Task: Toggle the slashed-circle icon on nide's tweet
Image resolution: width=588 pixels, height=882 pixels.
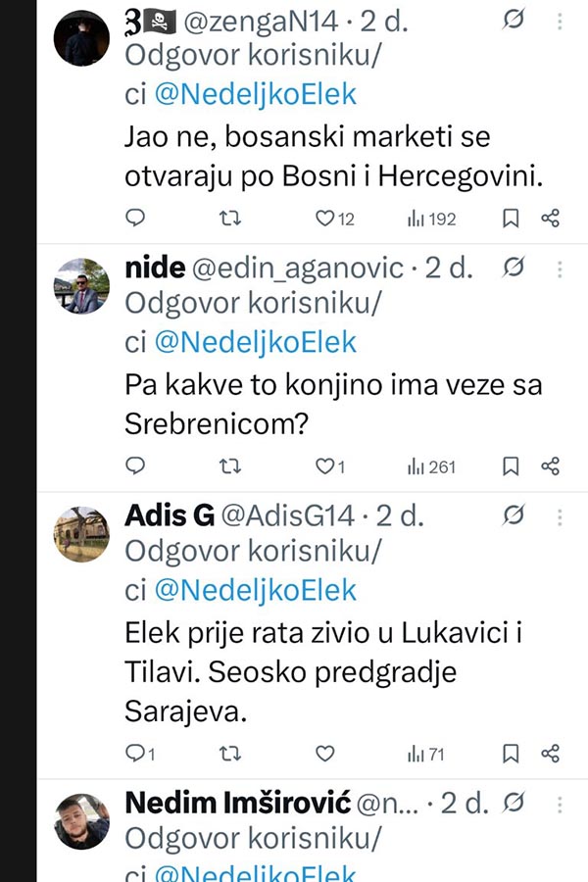Action: pyautogui.click(x=514, y=268)
